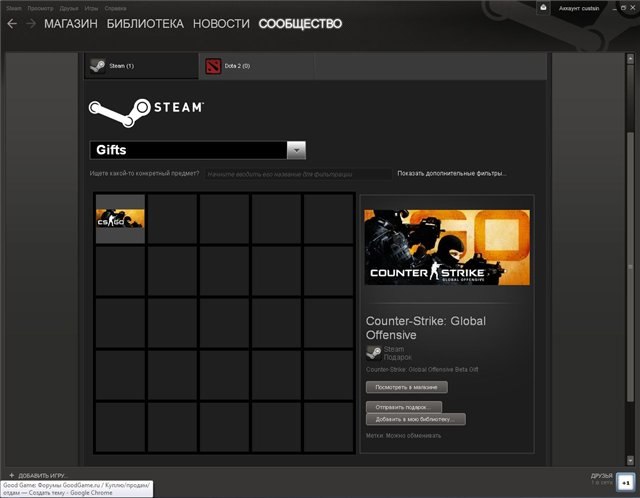Open the Игры menu
Viewport: 640px width, 498px height.
pos(91,8)
